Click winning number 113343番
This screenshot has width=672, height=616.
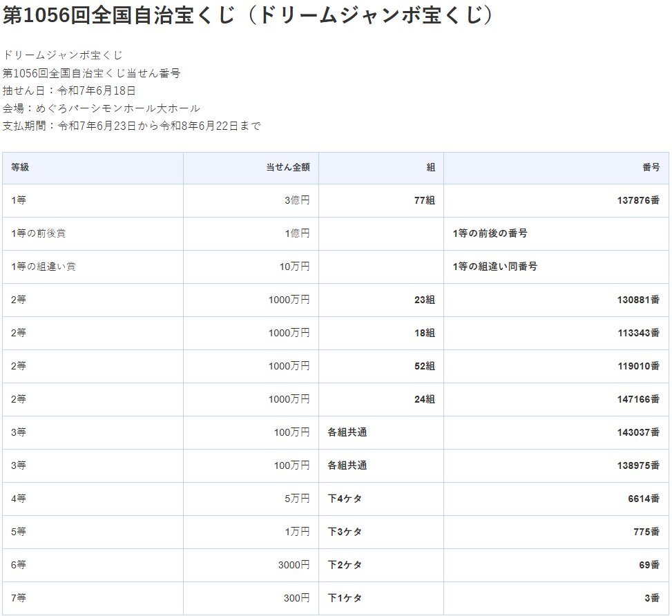(x=638, y=333)
